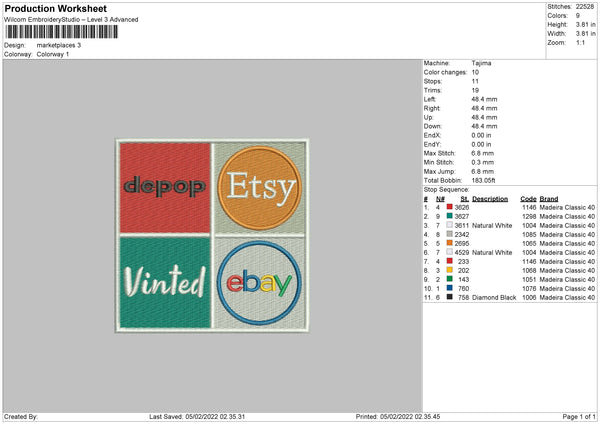Click the black swatch in stop row 11
This screenshot has width=600, height=424.
click(450, 297)
